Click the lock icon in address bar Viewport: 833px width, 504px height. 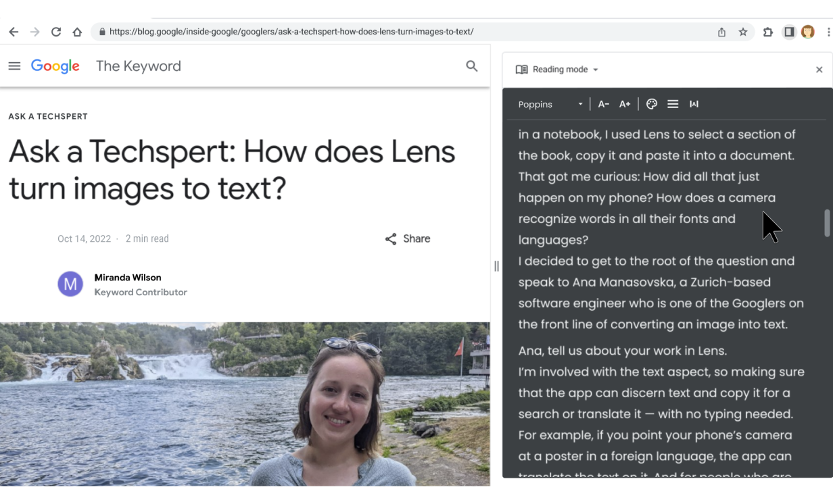click(102, 32)
